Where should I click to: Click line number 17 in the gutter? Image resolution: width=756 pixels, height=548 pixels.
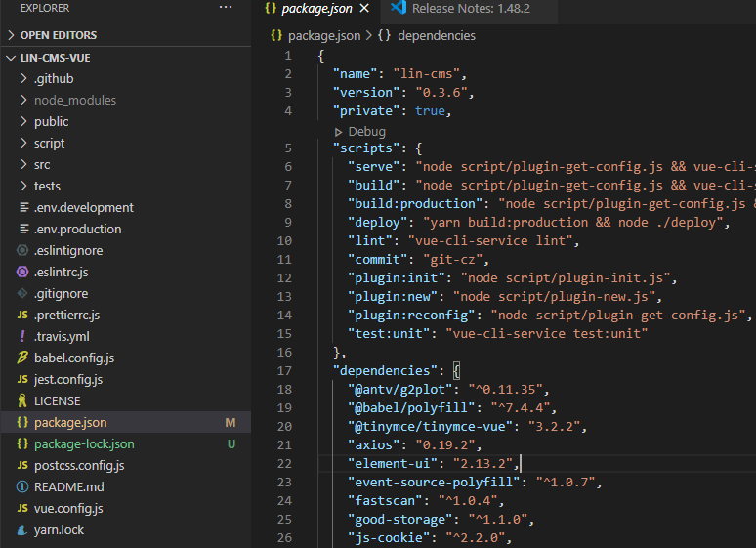pos(284,371)
